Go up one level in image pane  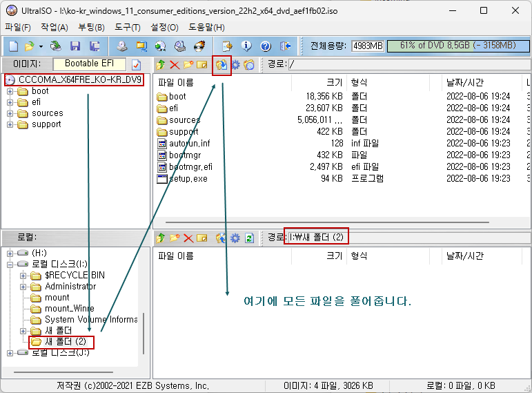coord(161,64)
